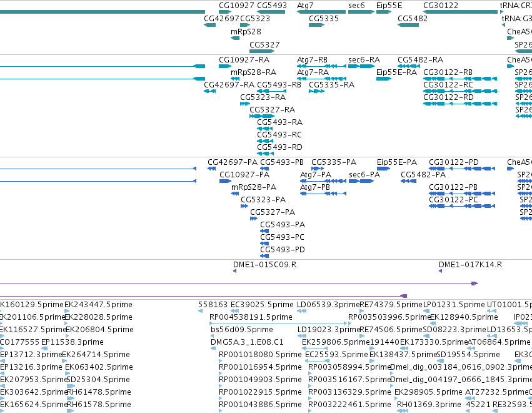This screenshot has width=532, height=414.
Task: Click the Atg7-PB CDS
Action: click(x=323, y=194)
